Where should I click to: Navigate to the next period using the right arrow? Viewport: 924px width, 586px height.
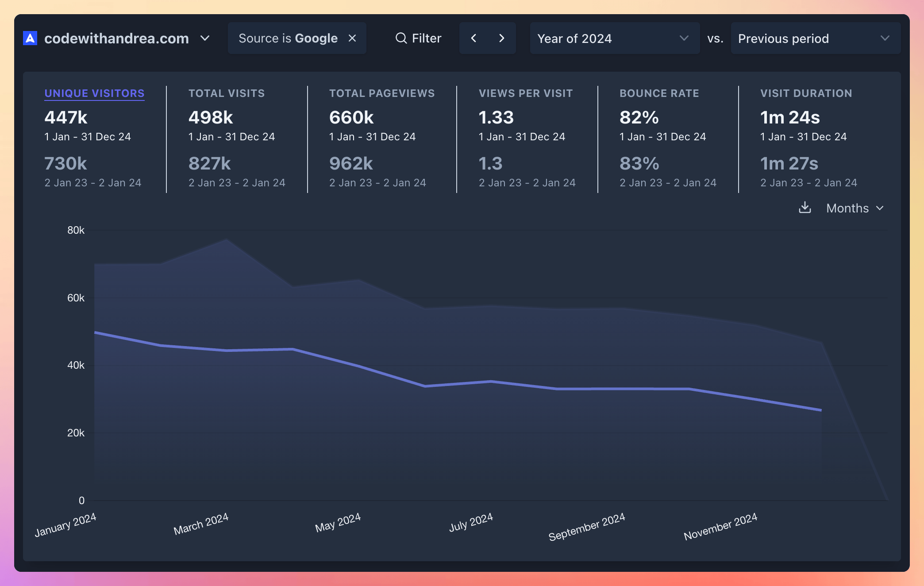pos(501,38)
